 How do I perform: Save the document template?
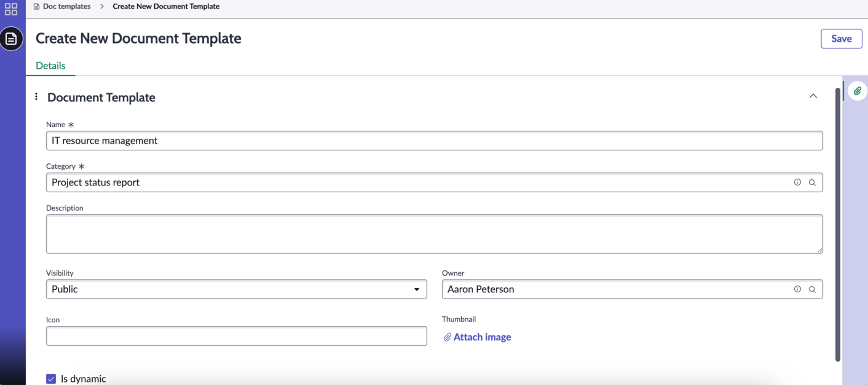(x=842, y=39)
